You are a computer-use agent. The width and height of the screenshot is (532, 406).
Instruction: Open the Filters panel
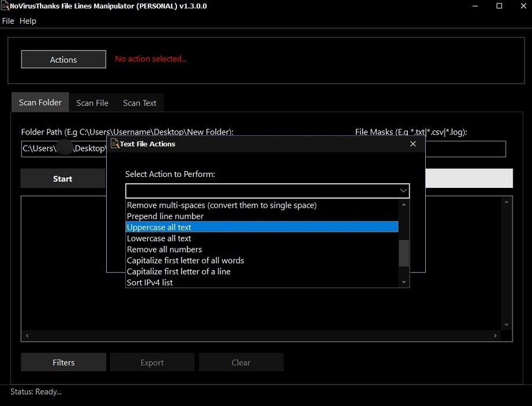63,362
